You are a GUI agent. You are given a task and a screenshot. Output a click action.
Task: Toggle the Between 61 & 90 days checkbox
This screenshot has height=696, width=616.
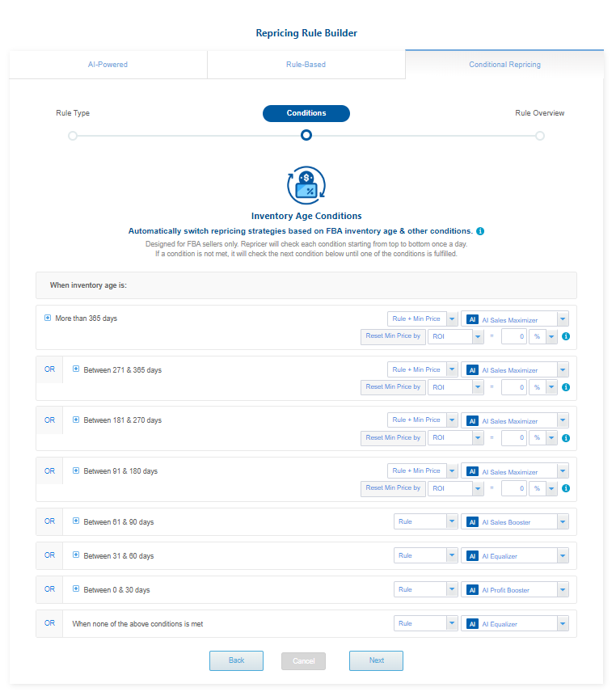coord(76,521)
